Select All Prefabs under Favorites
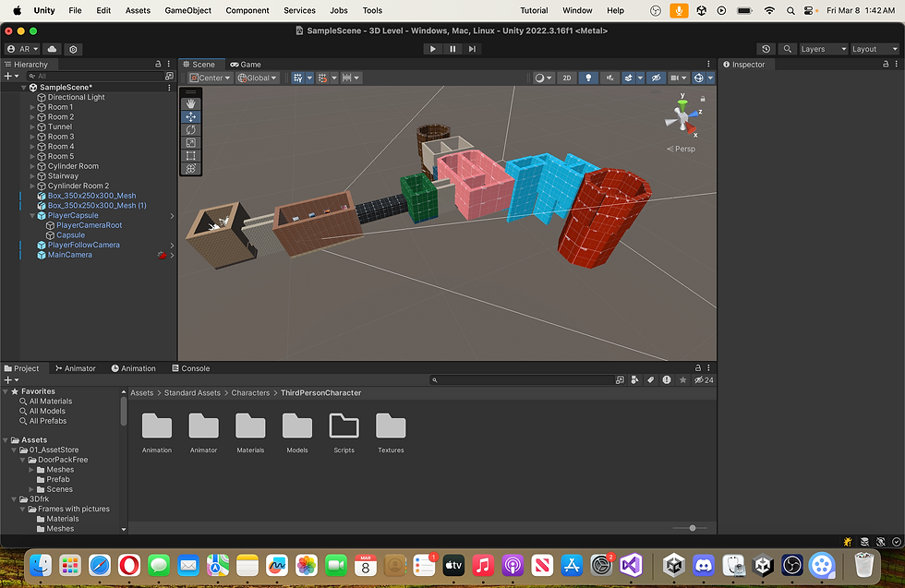 click(47, 422)
